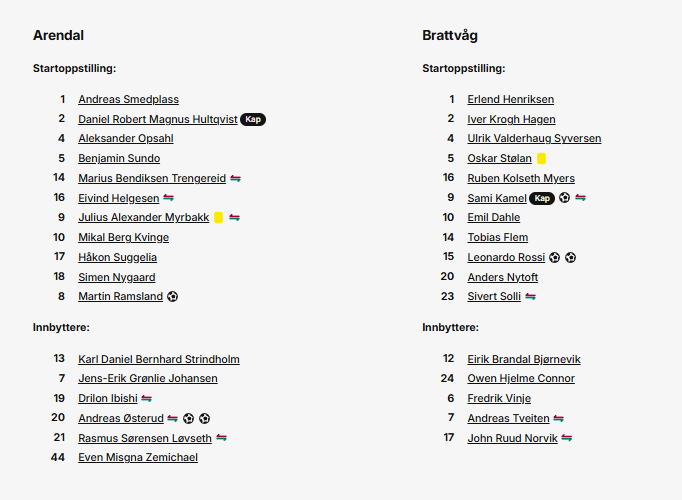Image resolution: width=682 pixels, height=500 pixels.
Task: Click the Arendal team heading
Action: tap(58, 35)
